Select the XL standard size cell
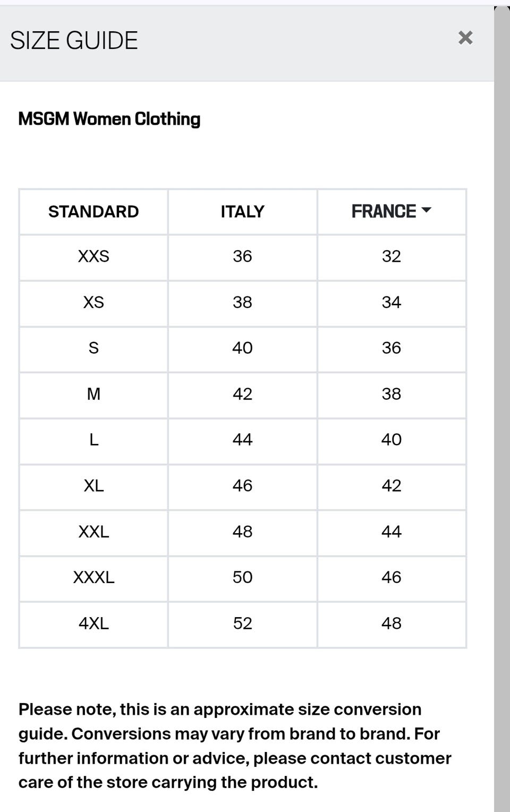This screenshot has width=510, height=812. point(93,485)
